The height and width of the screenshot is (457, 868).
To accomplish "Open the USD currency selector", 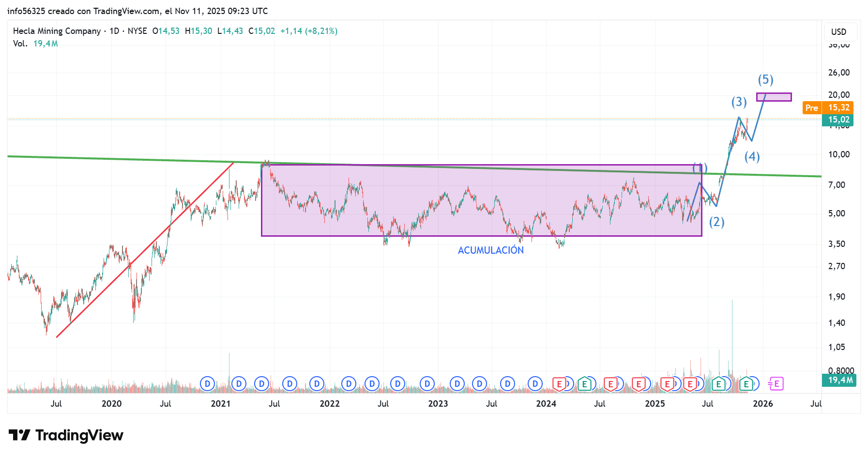I will (x=838, y=32).
